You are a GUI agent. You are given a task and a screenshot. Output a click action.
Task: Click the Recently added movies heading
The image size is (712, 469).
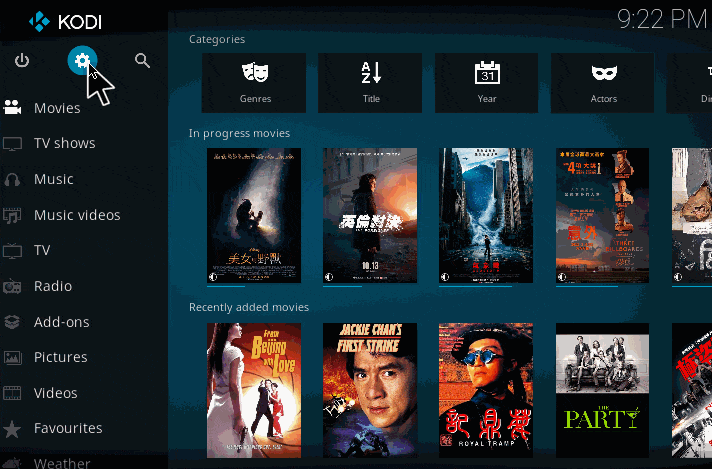249,307
